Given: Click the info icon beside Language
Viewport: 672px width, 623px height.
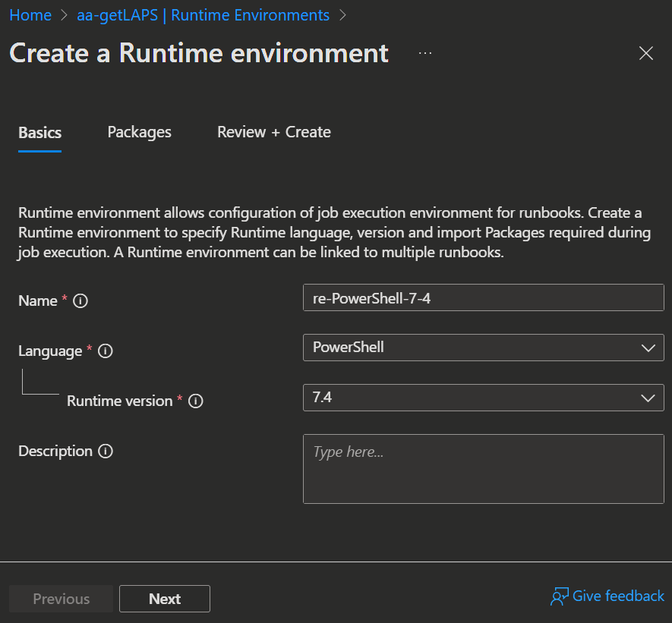Looking at the screenshot, I should (106, 351).
